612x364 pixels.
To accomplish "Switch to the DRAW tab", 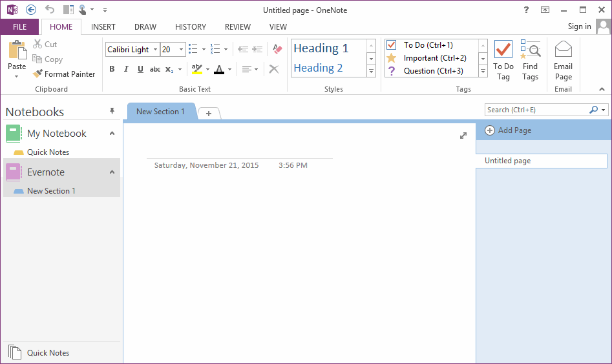I will click(x=145, y=27).
